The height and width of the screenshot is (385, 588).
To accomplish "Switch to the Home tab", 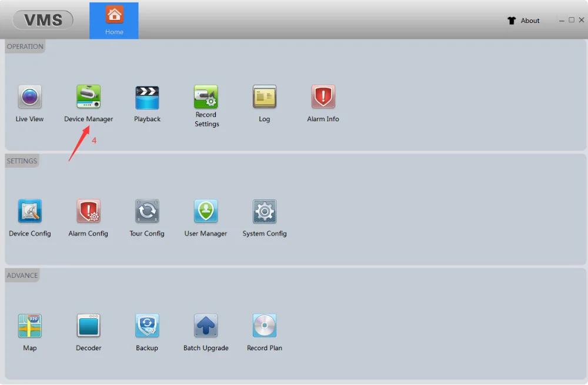I will (x=114, y=21).
